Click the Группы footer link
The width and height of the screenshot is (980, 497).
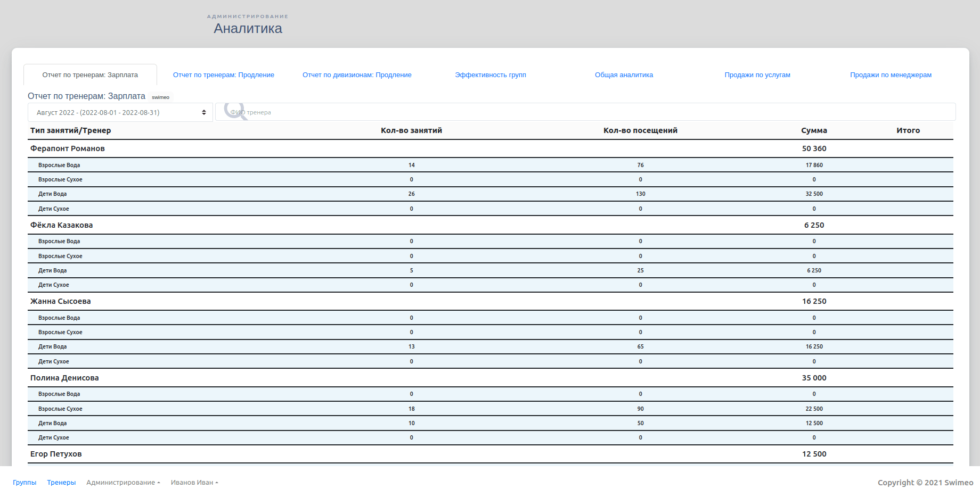click(24, 483)
